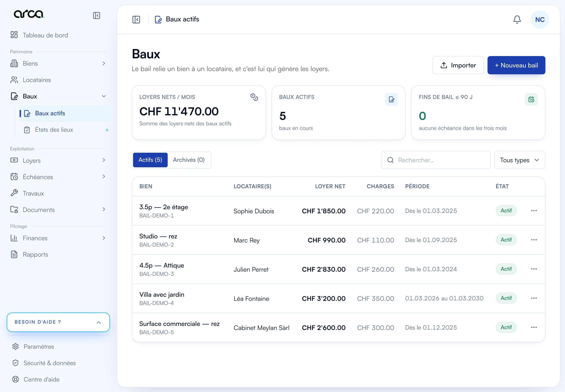This screenshot has width=565, height=392.
Task: Click the Importer button
Action: click(458, 65)
